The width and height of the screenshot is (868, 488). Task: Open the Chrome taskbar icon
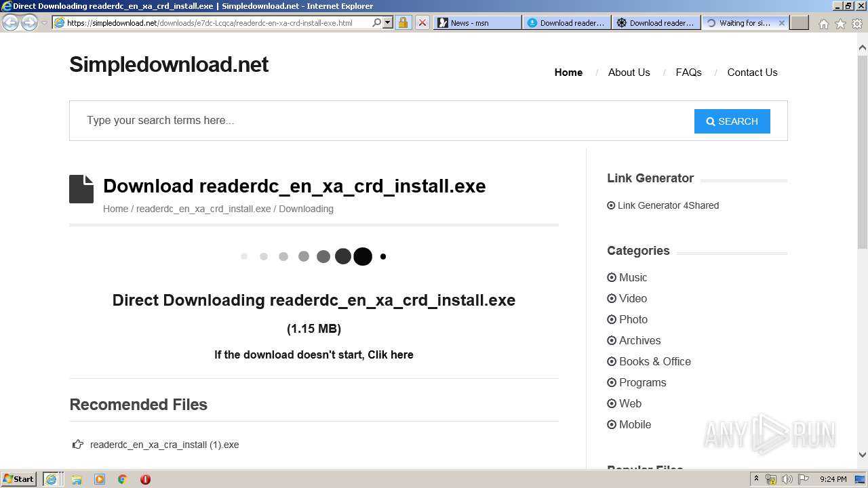[123, 479]
